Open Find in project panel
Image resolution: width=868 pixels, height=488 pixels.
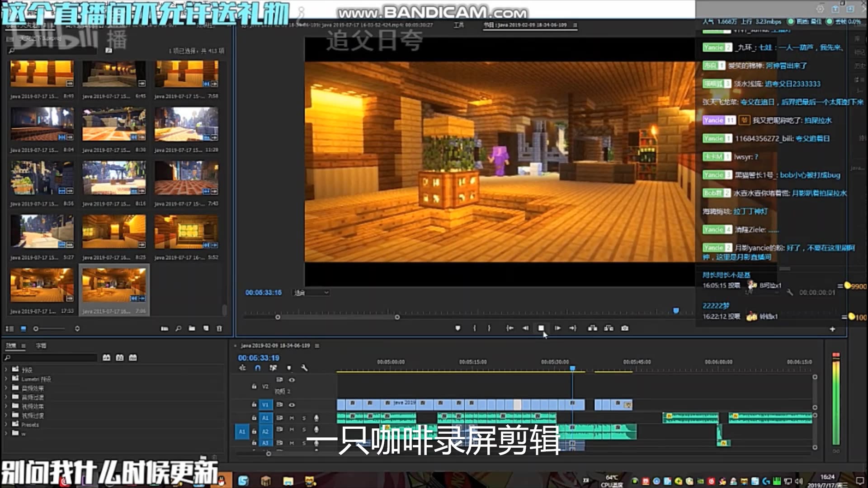(179, 328)
